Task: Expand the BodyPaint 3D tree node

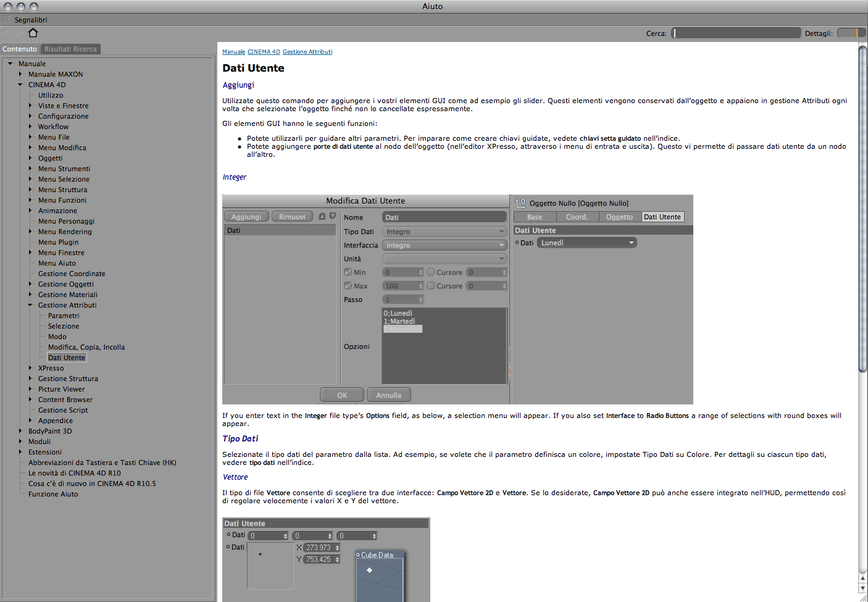Action: (20, 431)
